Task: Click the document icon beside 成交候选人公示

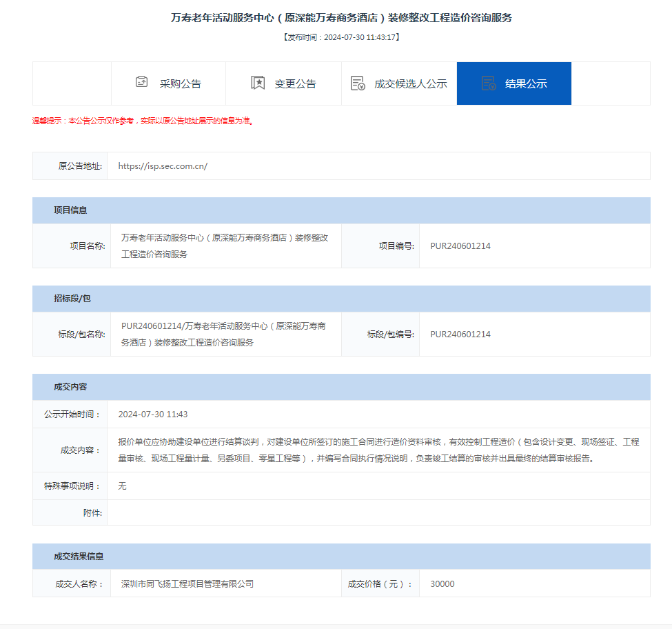Action: point(358,83)
